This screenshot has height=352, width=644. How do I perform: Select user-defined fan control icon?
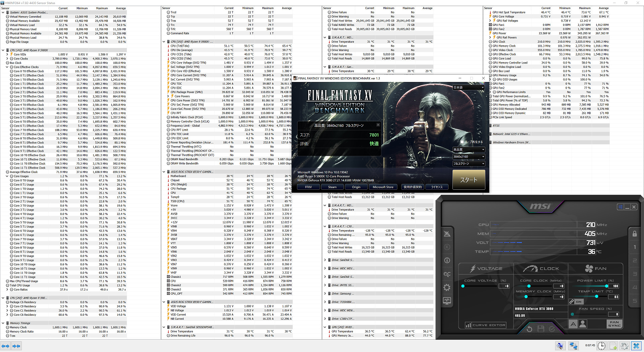pos(583,324)
